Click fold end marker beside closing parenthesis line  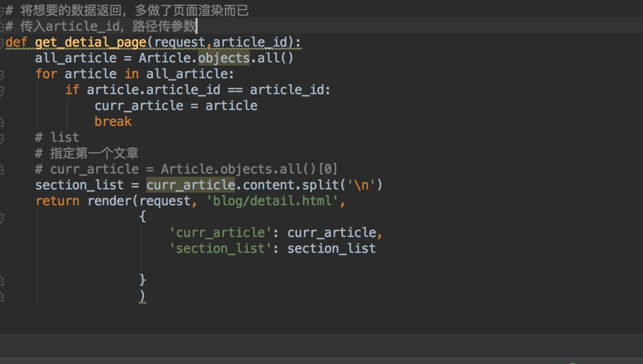[2, 296]
